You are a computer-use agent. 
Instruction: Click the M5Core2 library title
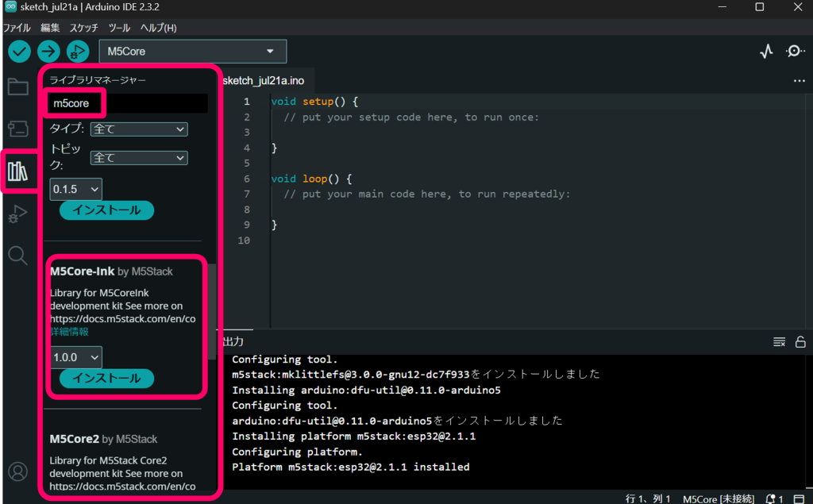tap(74, 439)
